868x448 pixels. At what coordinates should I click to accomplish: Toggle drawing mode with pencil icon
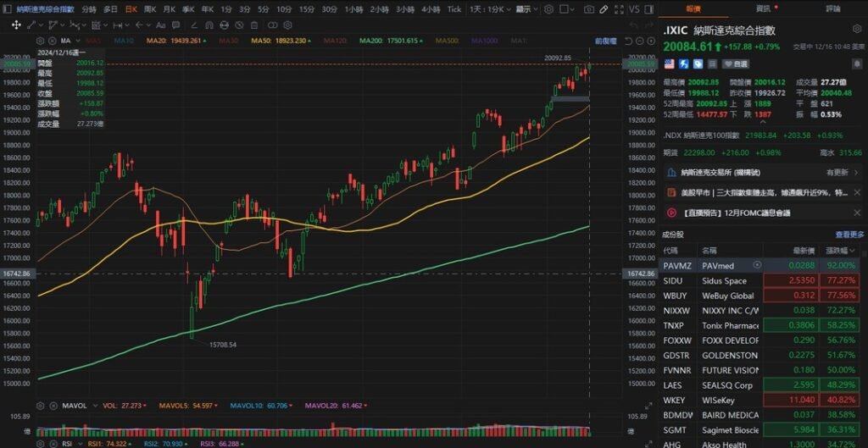point(604,9)
